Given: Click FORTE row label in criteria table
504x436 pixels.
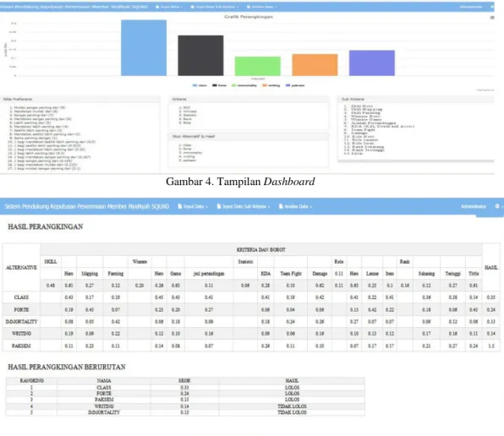Looking at the screenshot, I should (x=21, y=309).
